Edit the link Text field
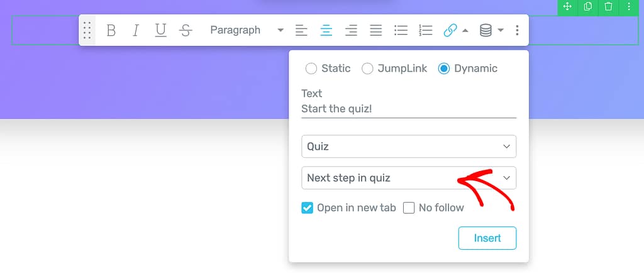Viewport: 644px width, 273px height. (x=409, y=109)
